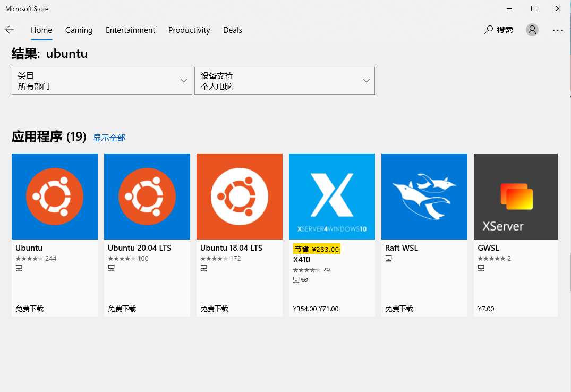Minimize the Microsoft Store window

pyautogui.click(x=509, y=8)
